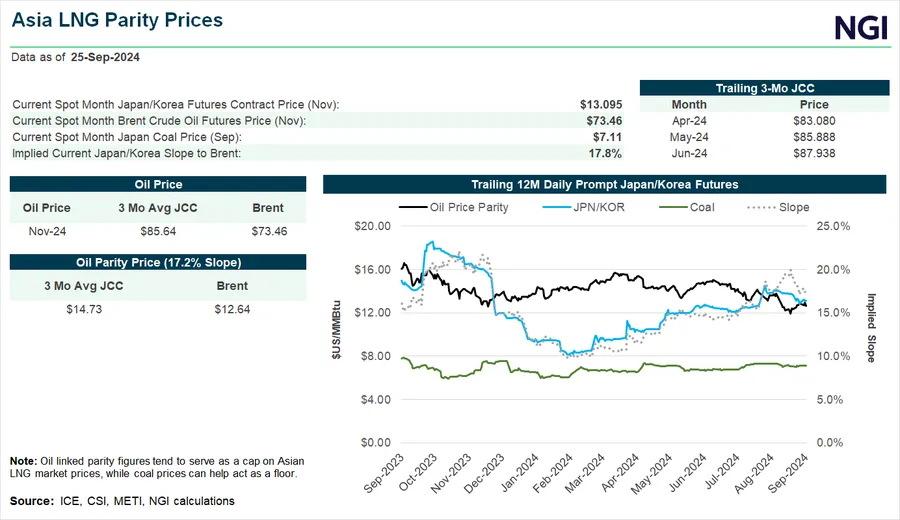Click the Oil Price section header bar
This screenshot has width=900, height=520.
[x=157, y=184]
